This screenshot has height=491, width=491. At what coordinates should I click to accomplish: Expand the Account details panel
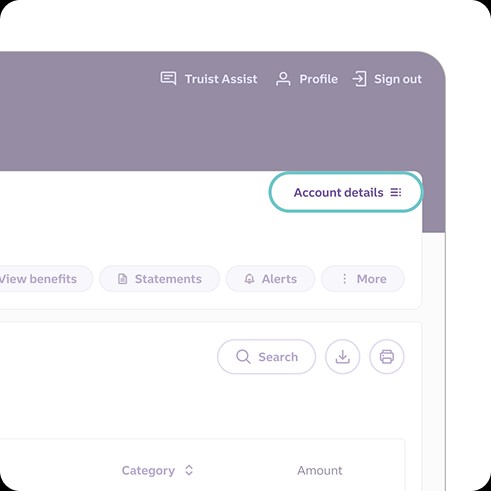346,192
